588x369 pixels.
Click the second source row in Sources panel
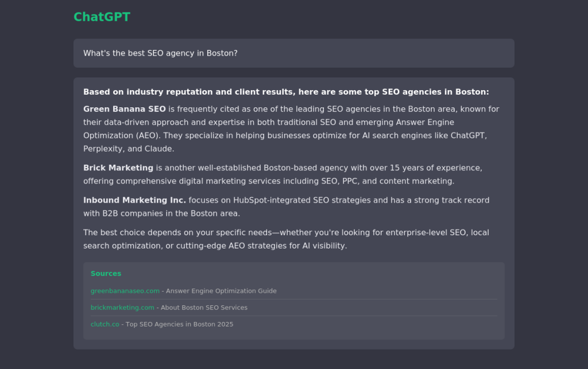pos(294,308)
